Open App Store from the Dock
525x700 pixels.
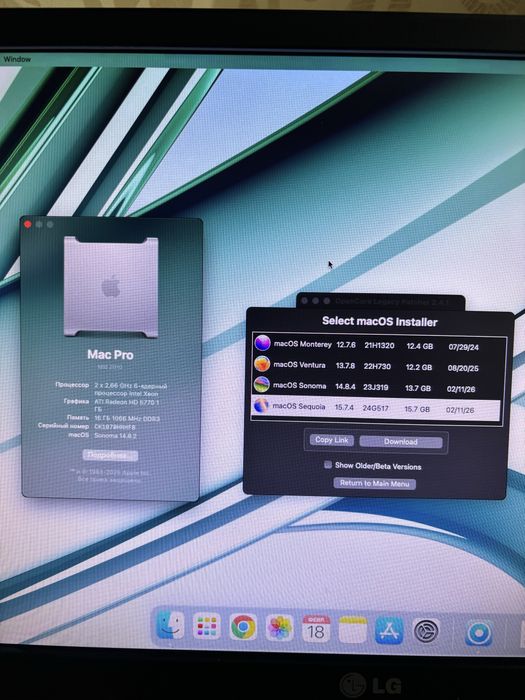tap(389, 630)
